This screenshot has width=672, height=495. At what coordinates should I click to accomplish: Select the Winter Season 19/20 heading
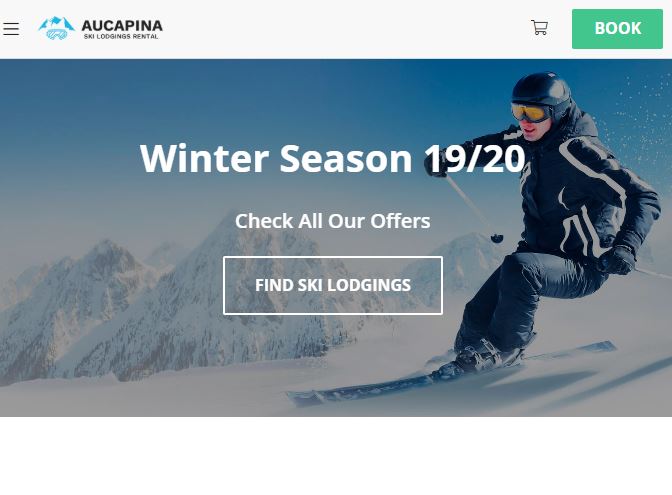point(333,159)
